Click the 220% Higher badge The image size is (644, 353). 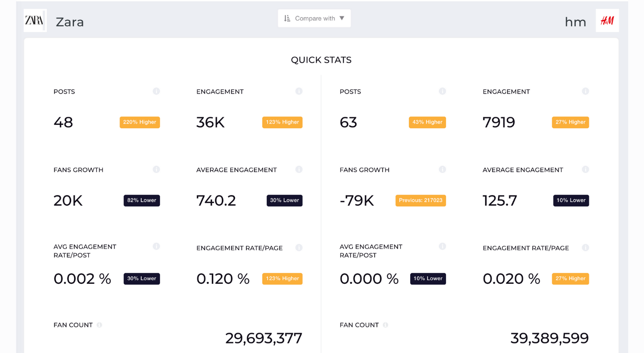click(140, 122)
